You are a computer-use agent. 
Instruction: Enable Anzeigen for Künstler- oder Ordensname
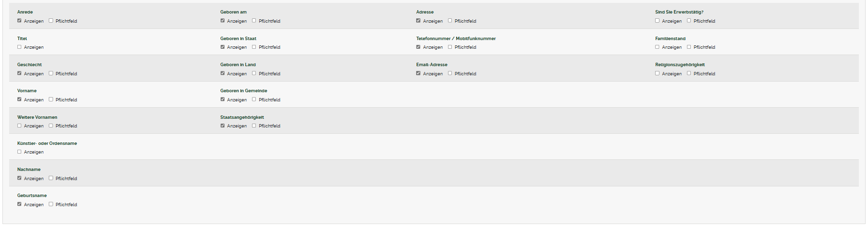coord(19,152)
